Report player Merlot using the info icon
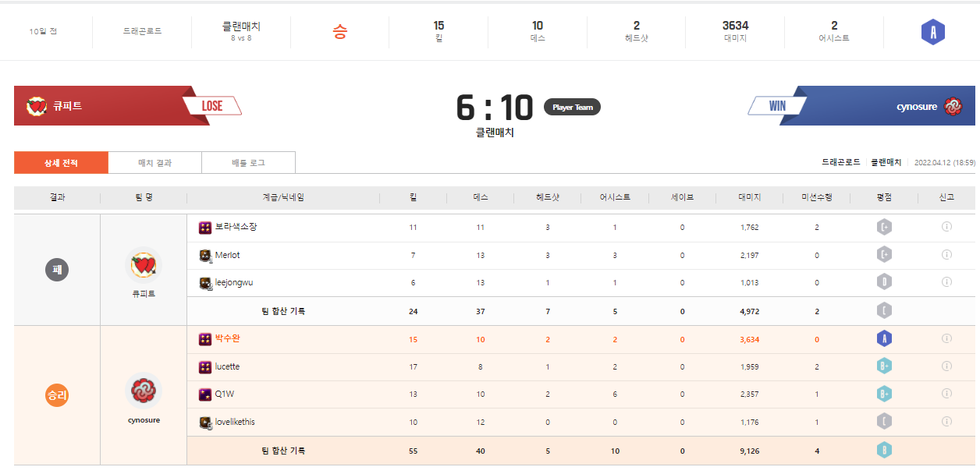 pos(946,255)
